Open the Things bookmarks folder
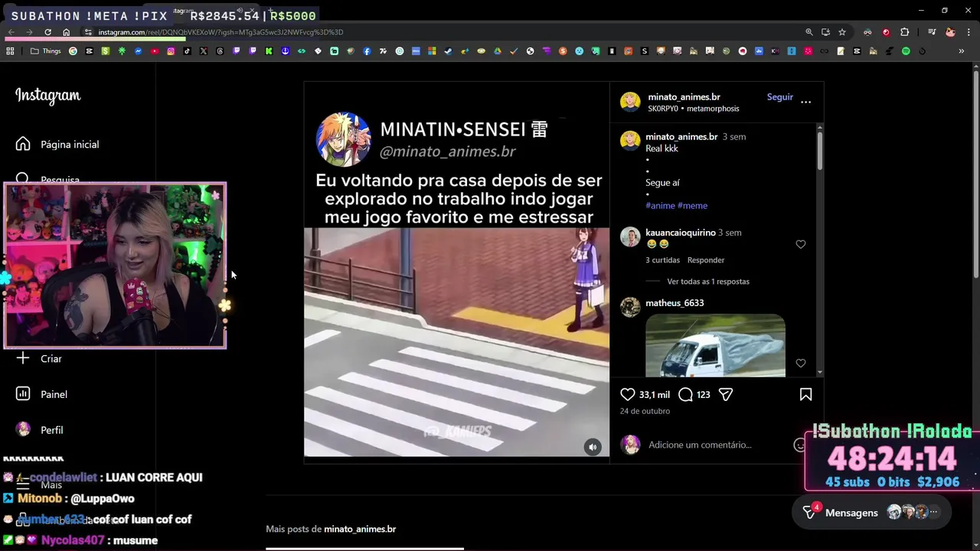 [45, 51]
